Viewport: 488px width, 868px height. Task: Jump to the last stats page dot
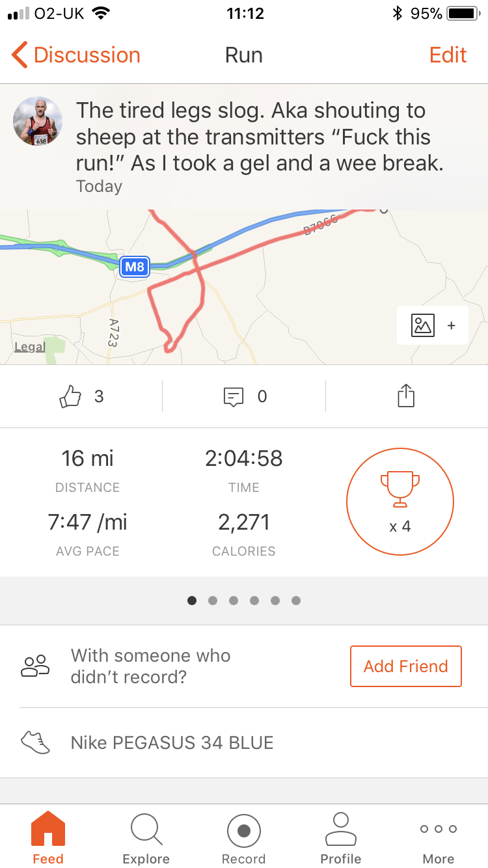tap(296, 601)
